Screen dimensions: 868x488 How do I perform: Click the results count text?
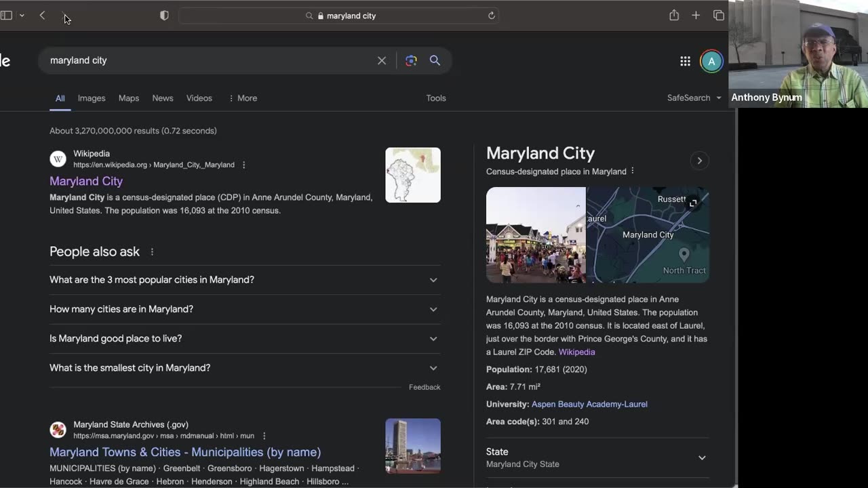click(133, 131)
